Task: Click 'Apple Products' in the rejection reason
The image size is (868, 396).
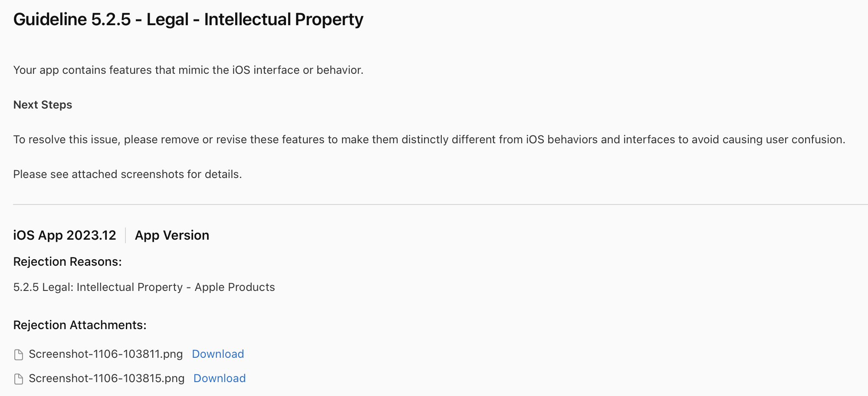Action: click(235, 287)
